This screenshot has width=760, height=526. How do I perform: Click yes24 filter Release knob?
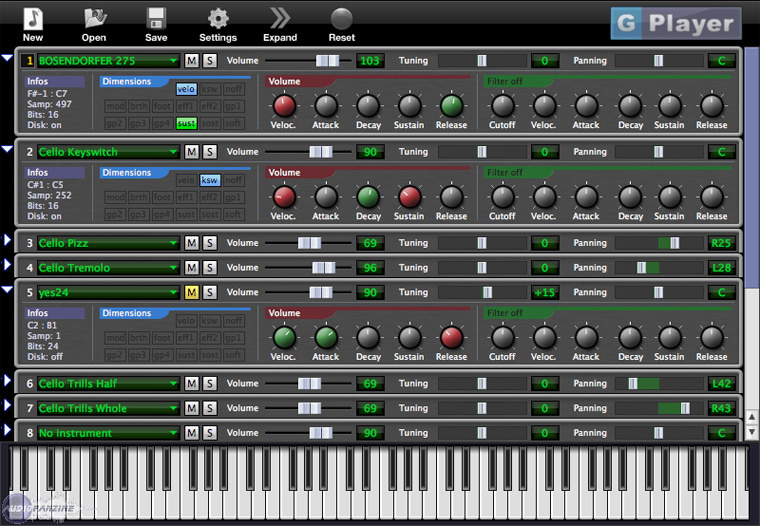click(x=712, y=337)
